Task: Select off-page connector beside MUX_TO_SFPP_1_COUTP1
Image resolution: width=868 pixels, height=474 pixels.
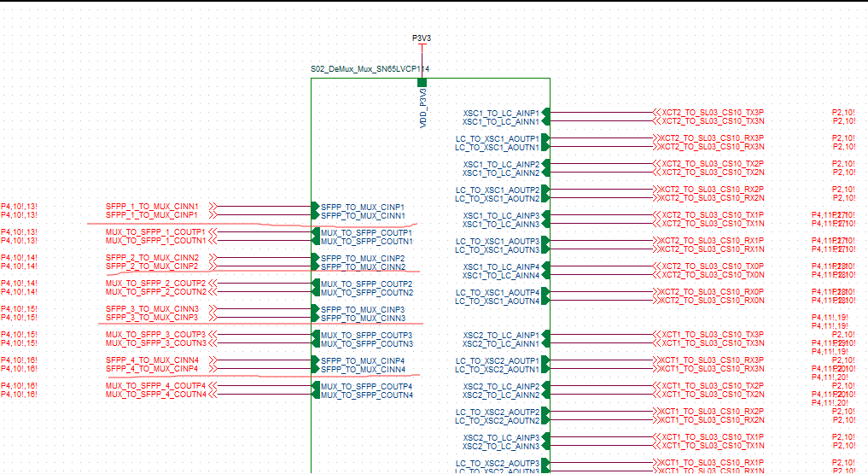Action: tap(213, 232)
